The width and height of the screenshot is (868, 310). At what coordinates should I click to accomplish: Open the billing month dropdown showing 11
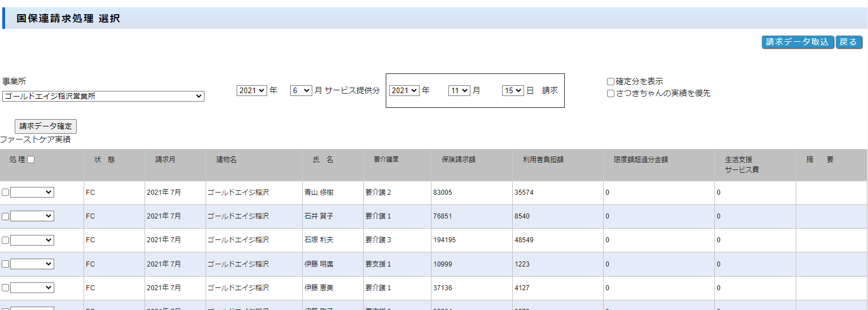click(459, 90)
